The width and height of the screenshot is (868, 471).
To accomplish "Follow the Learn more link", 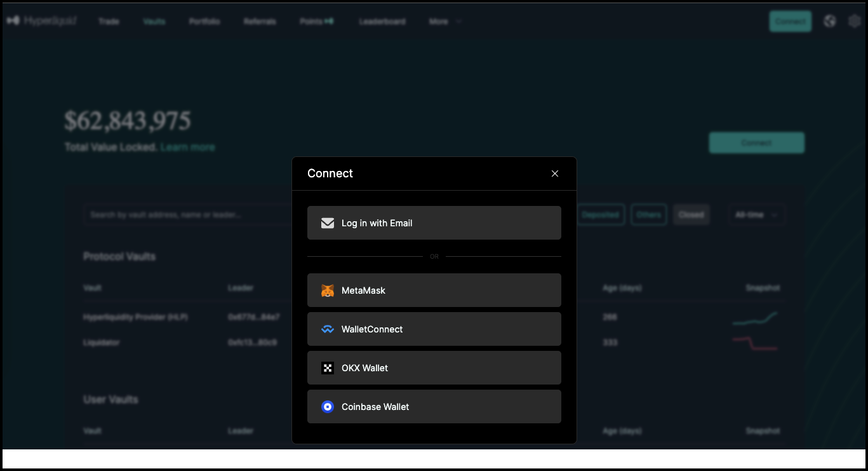I will tap(187, 147).
